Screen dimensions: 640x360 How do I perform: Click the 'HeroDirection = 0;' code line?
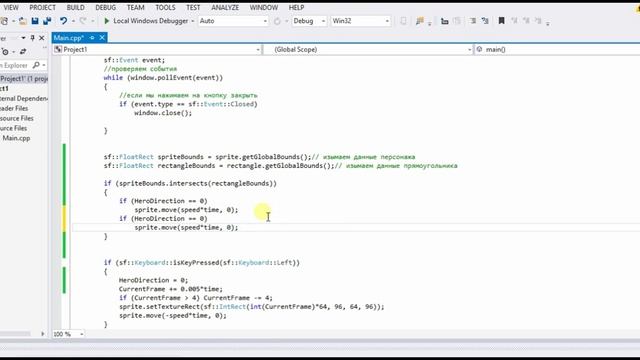point(153,280)
